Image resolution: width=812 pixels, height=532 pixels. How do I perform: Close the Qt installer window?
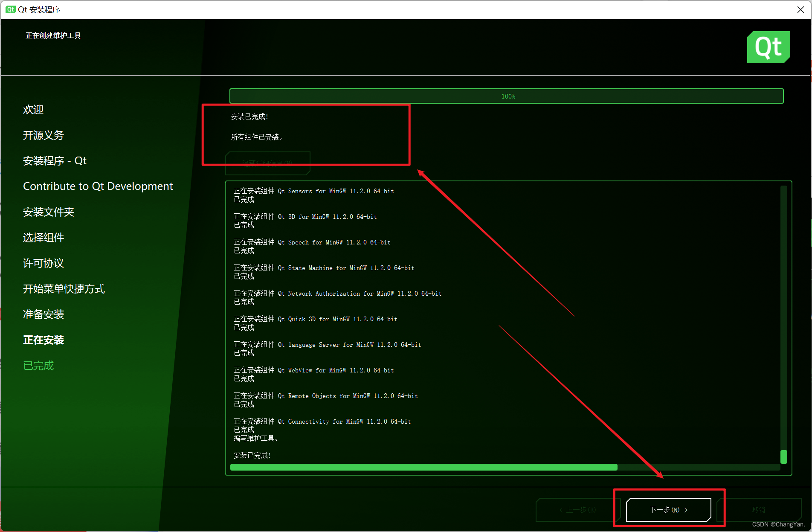(x=800, y=9)
